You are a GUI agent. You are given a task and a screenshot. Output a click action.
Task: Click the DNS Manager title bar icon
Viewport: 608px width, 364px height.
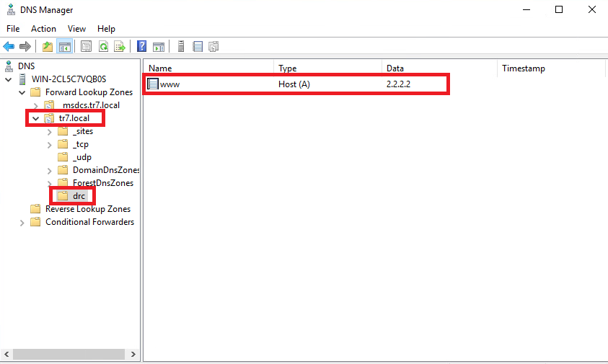tap(11, 9)
